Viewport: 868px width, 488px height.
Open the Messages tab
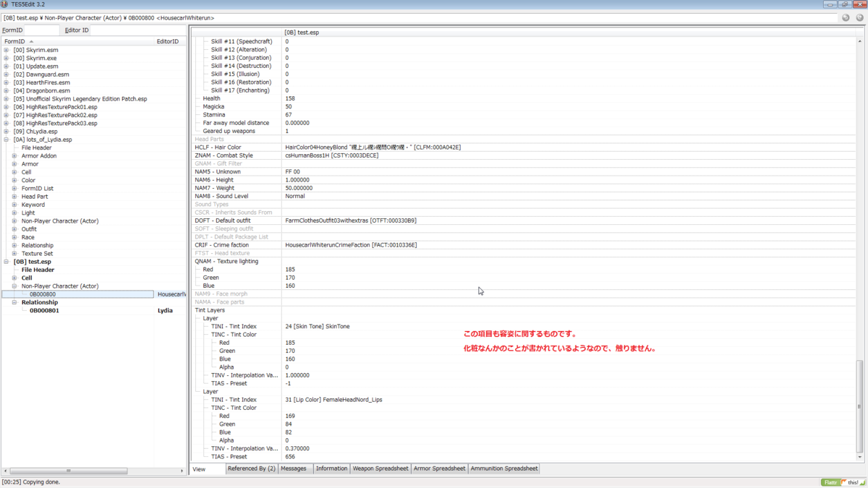click(x=294, y=468)
